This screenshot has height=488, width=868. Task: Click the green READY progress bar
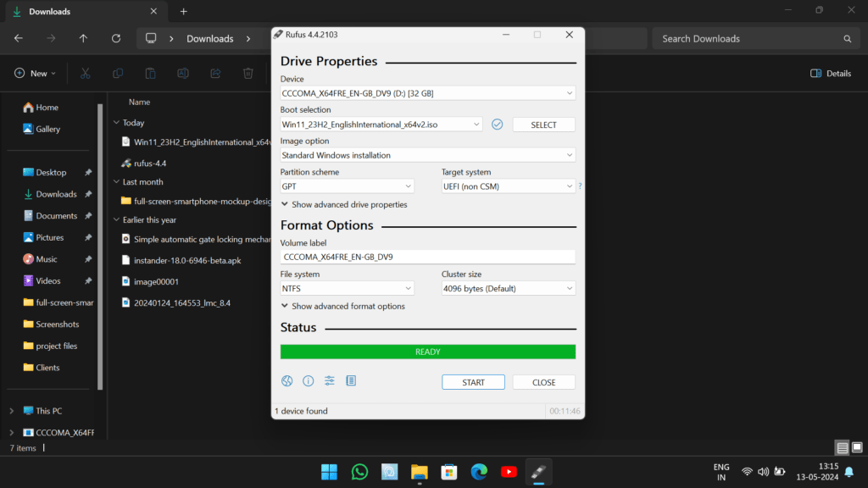428,352
